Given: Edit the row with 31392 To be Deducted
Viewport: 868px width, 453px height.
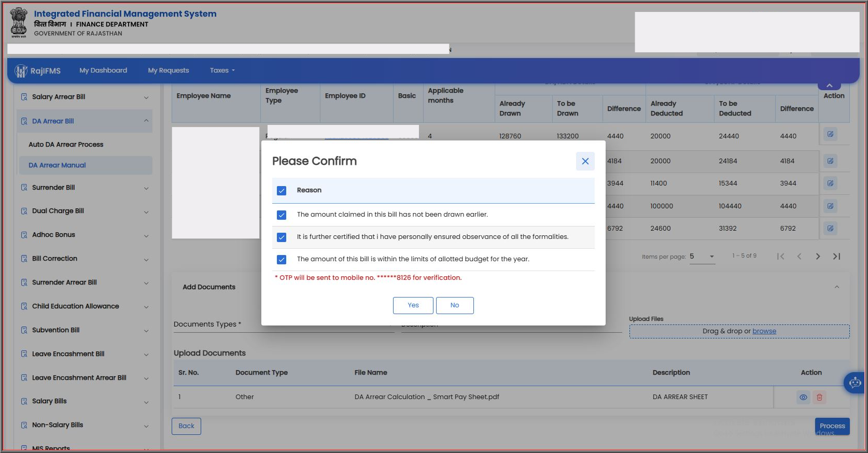Looking at the screenshot, I should click(830, 229).
